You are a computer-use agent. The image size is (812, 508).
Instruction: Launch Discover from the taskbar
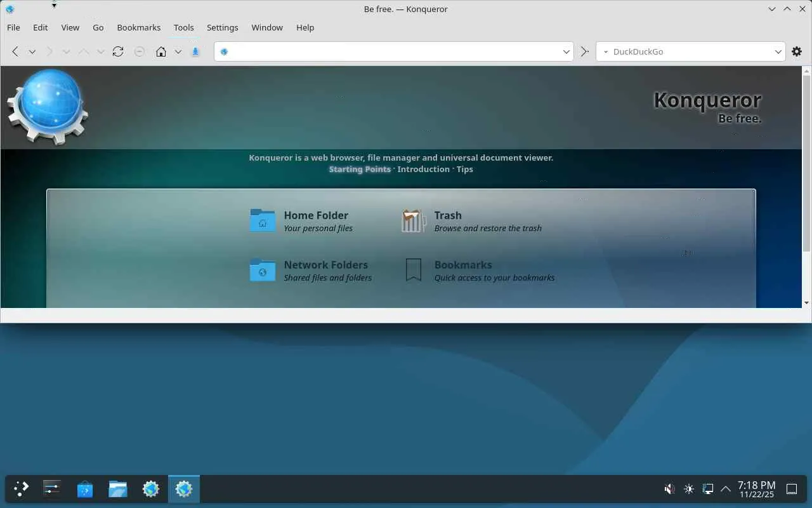[85, 489]
